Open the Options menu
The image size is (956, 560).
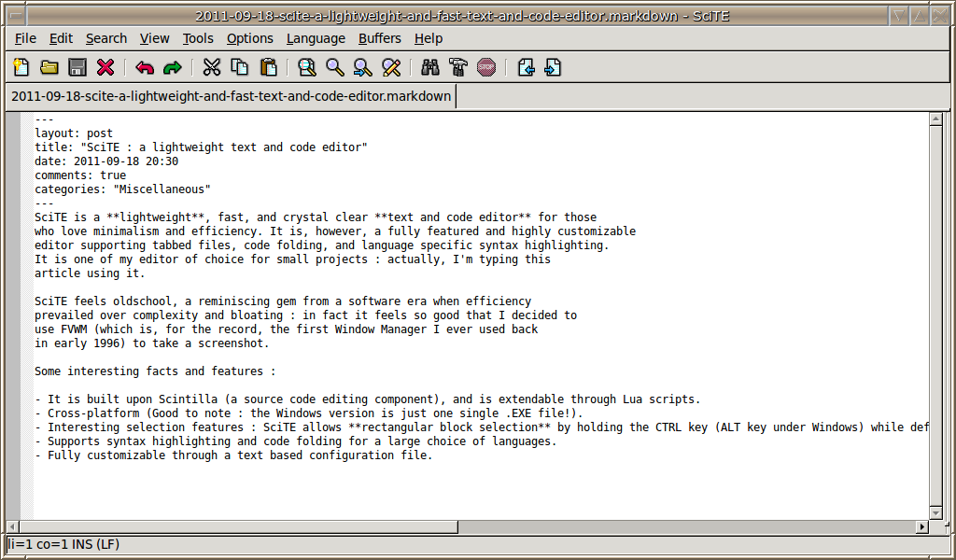[x=250, y=38]
